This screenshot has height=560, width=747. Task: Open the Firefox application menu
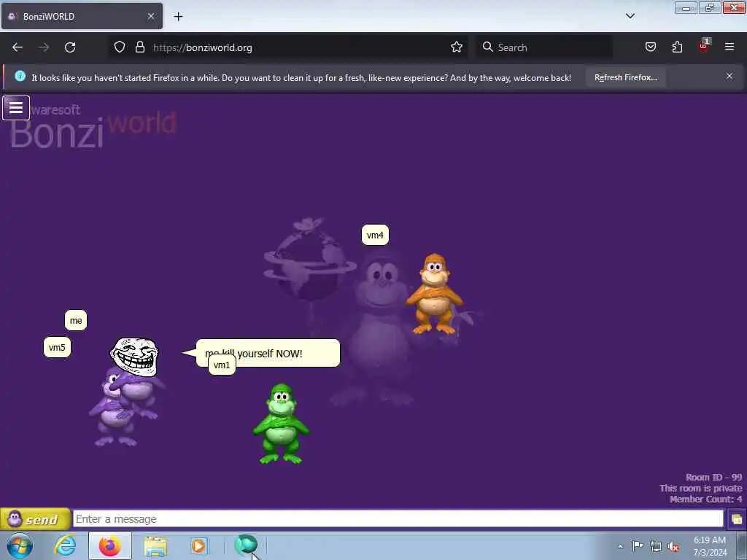click(729, 47)
